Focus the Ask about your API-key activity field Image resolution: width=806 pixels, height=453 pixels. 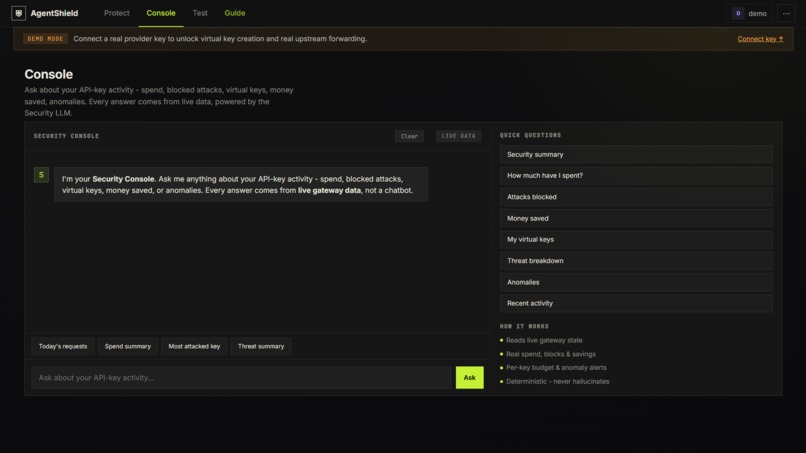tap(241, 378)
